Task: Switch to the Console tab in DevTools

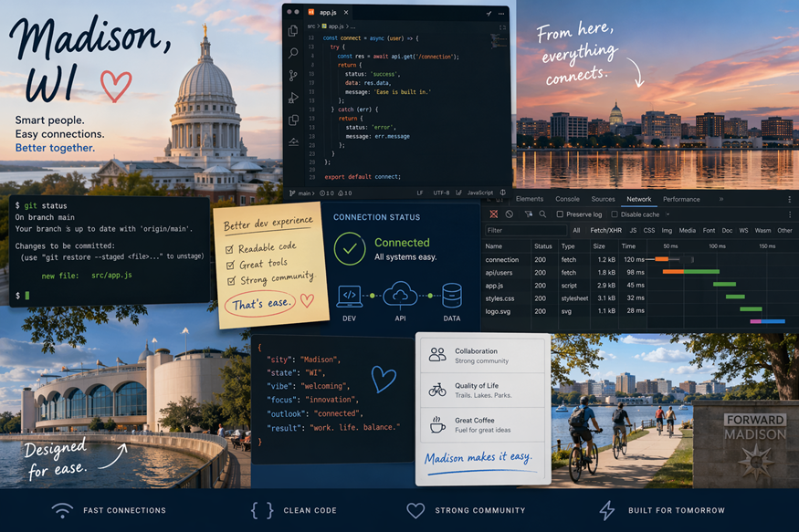Action: point(567,199)
